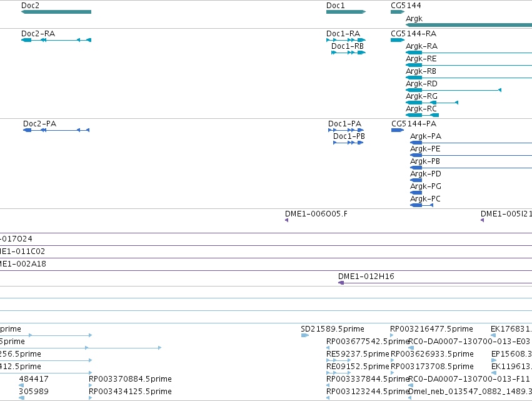Click the RP003677542.5prime EST arrow
The height and width of the screenshot is (401, 532).
point(328,348)
